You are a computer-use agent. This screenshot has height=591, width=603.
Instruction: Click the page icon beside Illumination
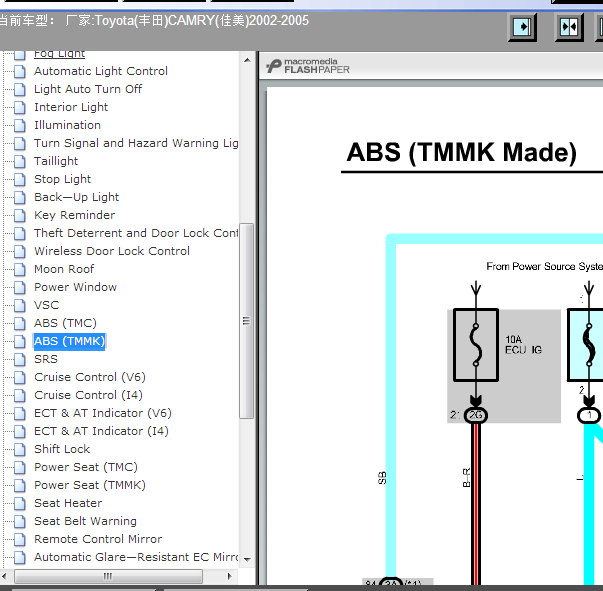(20, 126)
